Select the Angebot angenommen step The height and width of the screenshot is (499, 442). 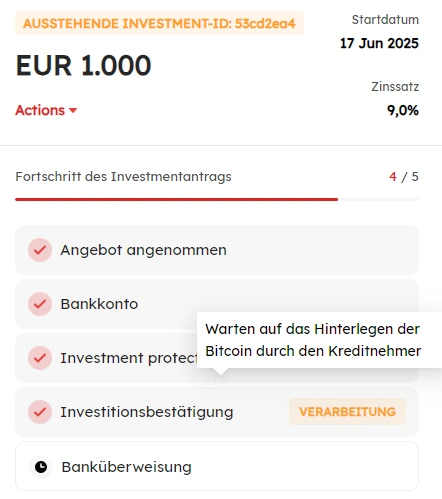point(217,250)
